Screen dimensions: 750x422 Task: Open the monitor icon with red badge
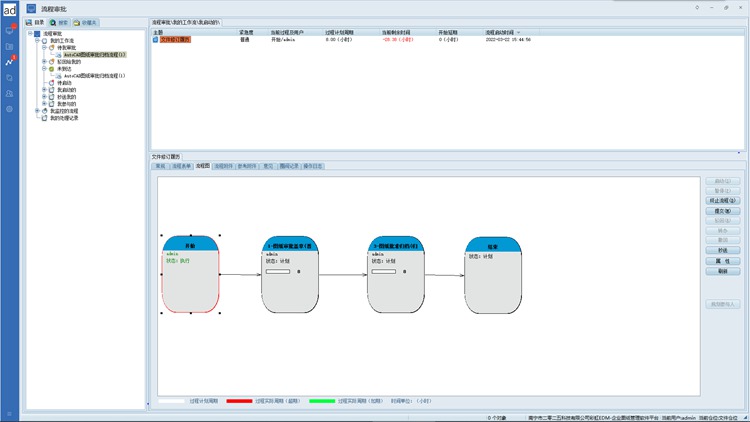(x=10, y=30)
